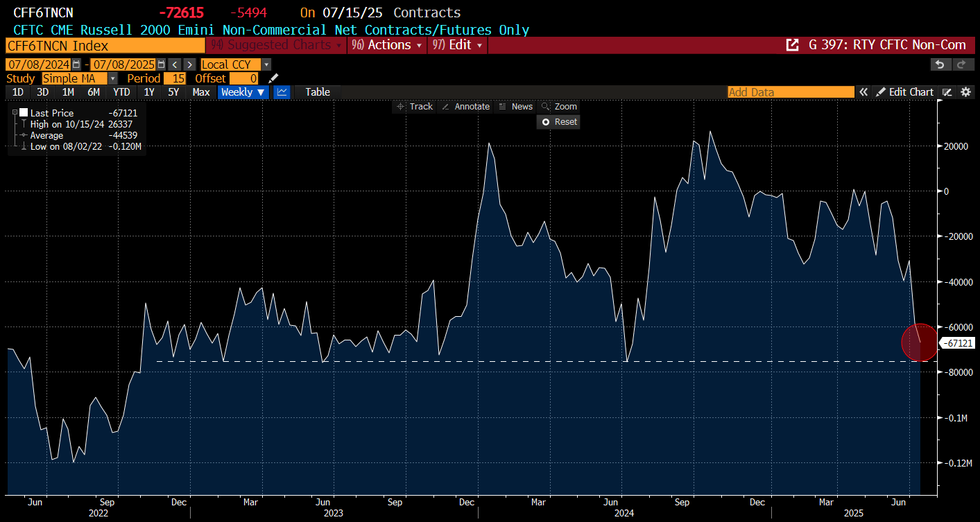Click the Last Price white color swatch

coord(24,113)
